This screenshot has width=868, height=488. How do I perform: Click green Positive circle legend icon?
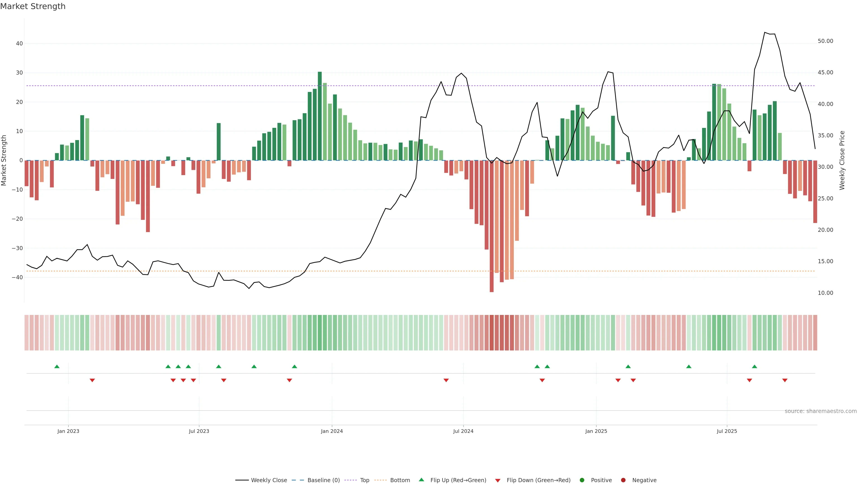(582, 480)
